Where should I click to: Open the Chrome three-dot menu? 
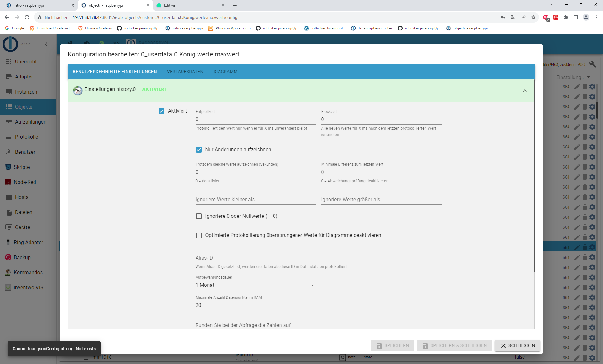(596, 17)
